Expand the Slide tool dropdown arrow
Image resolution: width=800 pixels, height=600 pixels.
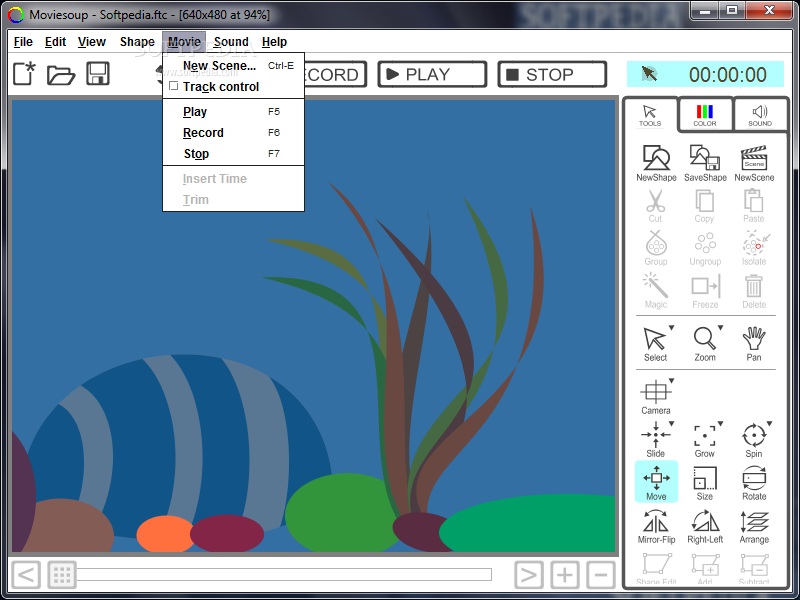point(671,424)
